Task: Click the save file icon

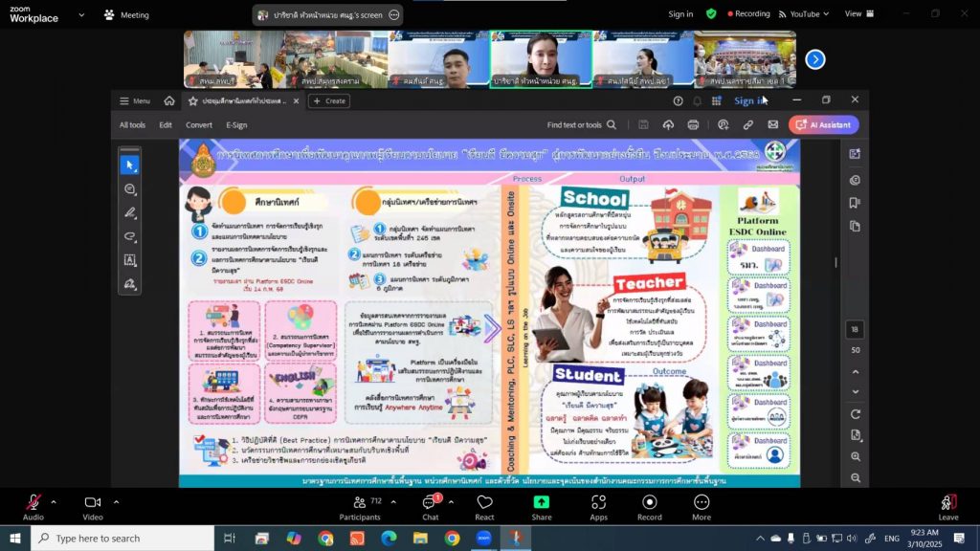Action: click(x=643, y=125)
